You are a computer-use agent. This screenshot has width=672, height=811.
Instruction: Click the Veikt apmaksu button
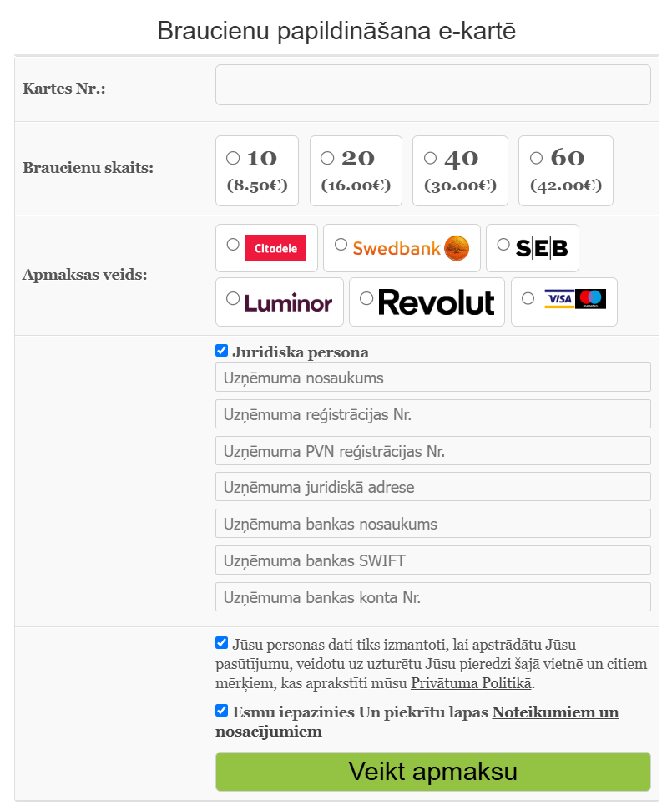tap(432, 771)
